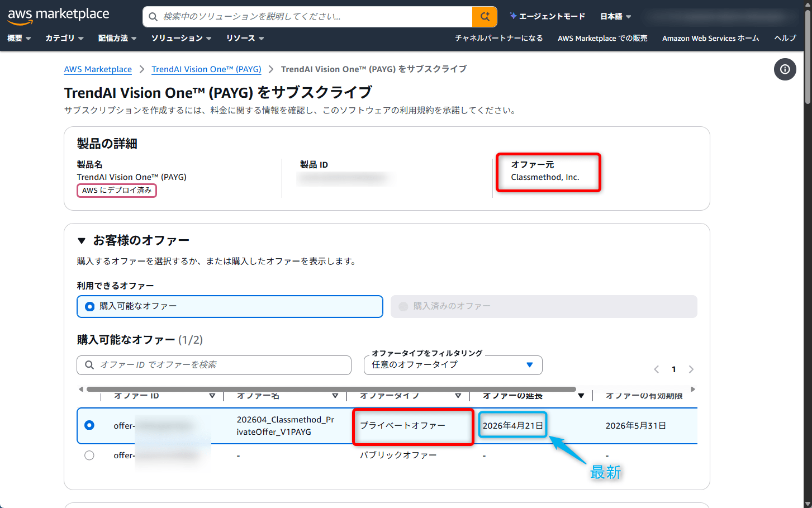Sort by オファーの延長 column arrow

(581, 396)
